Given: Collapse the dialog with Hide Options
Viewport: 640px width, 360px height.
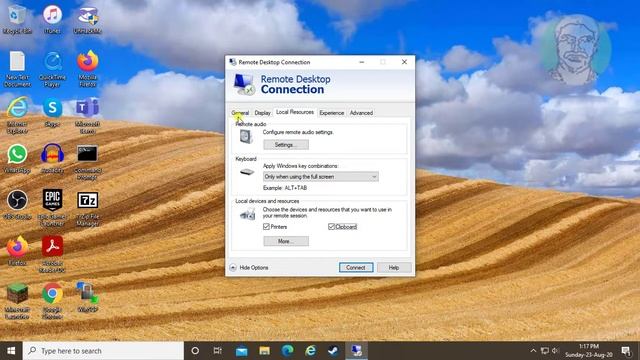Looking at the screenshot, I should click(249, 268).
